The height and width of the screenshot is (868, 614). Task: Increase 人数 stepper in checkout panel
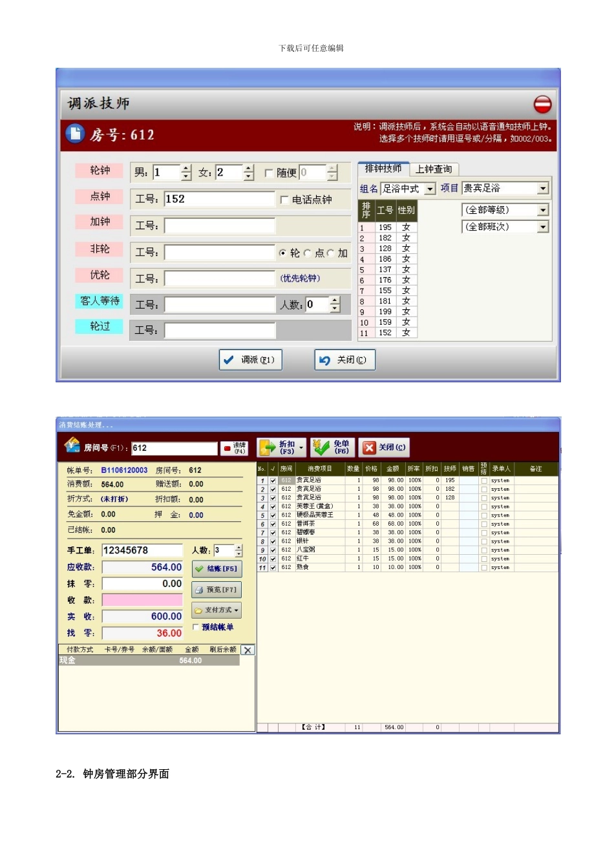[x=238, y=548]
